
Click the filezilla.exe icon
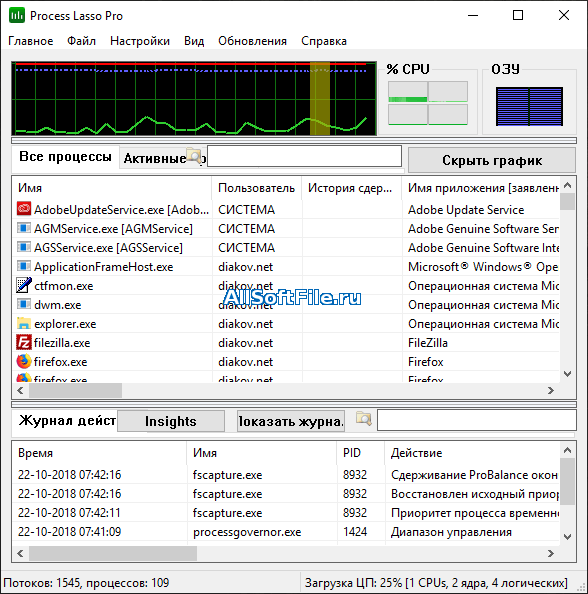pos(23,342)
